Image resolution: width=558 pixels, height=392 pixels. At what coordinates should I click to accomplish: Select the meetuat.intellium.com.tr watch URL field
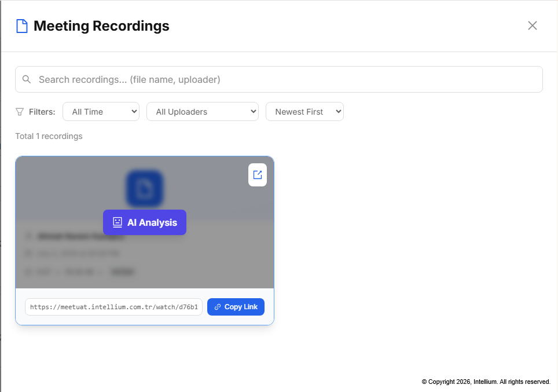113,307
